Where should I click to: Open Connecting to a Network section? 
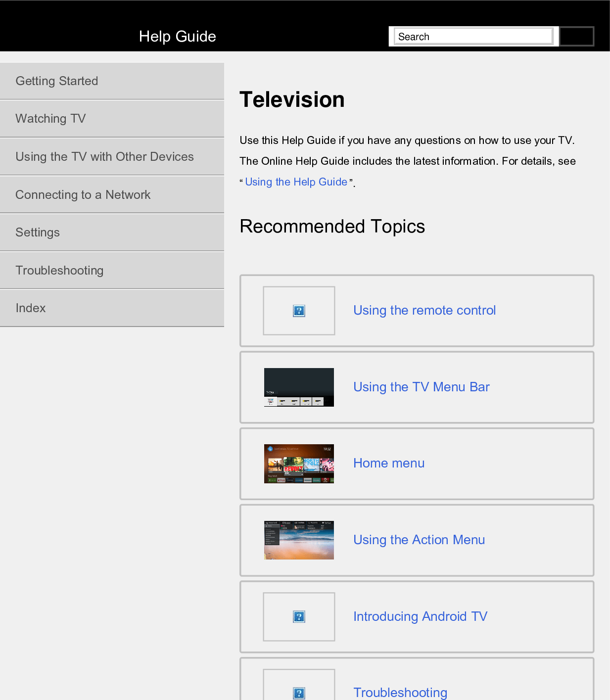(x=83, y=194)
